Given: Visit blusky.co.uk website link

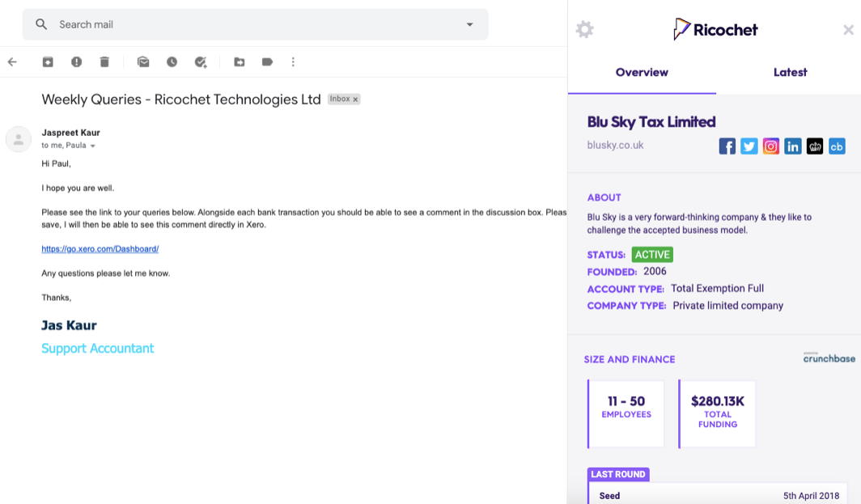Looking at the screenshot, I should [x=615, y=146].
